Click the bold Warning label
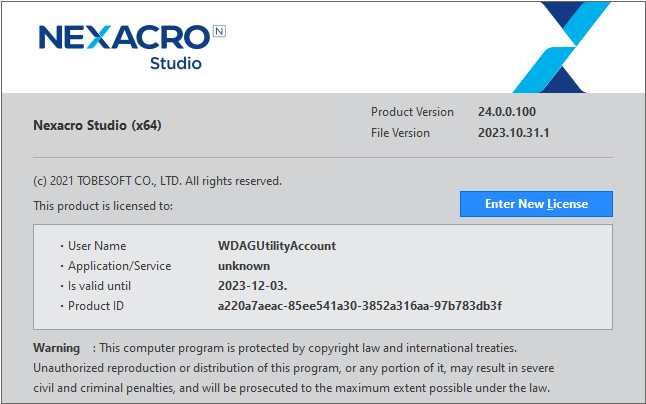The image size is (646, 404). coord(56,348)
